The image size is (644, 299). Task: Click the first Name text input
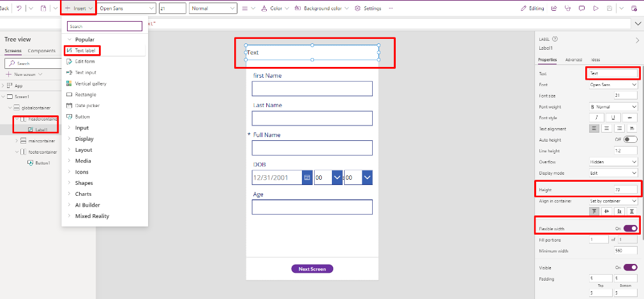(312, 89)
